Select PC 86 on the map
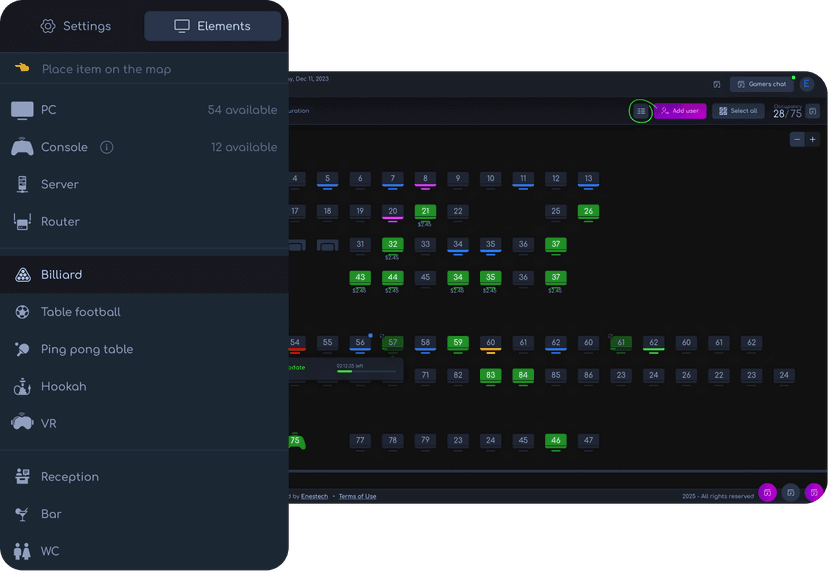Viewport: 828px width, 575px height. coord(588,376)
